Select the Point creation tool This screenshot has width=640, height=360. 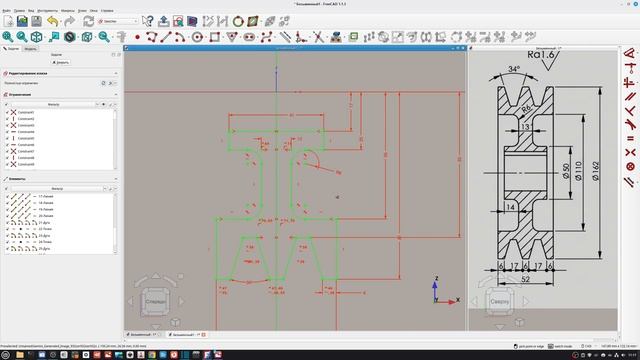(x=138, y=37)
